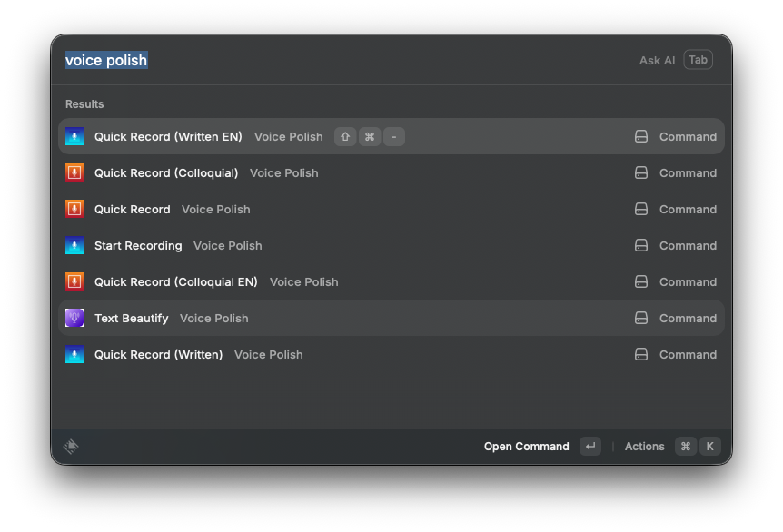
Task: Click the Start Recording blue microphone icon
Action: pos(74,245)
